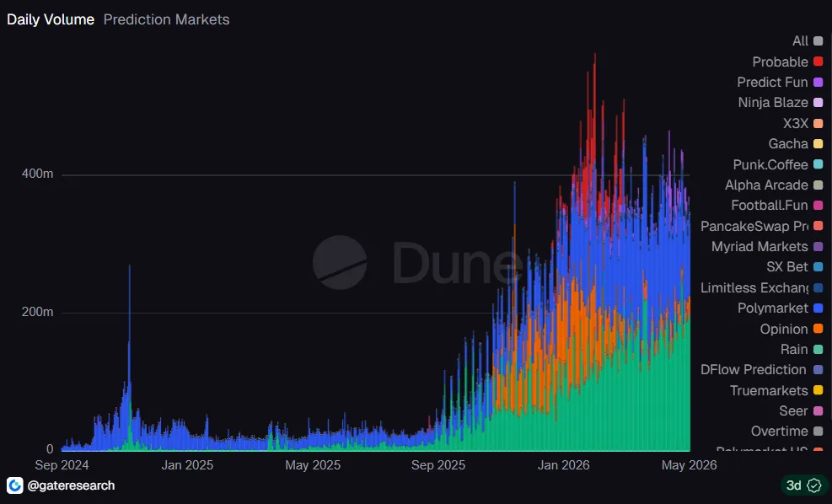Viewport: 832px width, 504px height.
Task: Click the May 2026 axis label
Action: click(689, 465)
